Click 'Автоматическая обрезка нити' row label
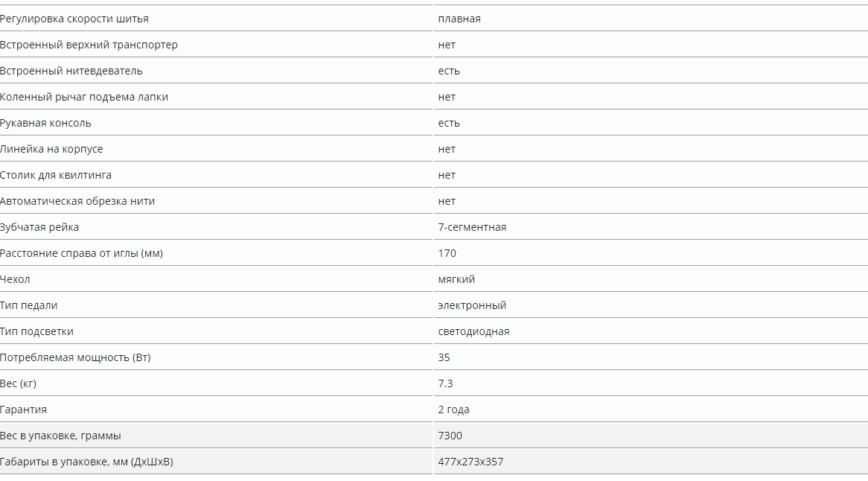The height and width of the screenshot is (481, 868). [77, 201]
